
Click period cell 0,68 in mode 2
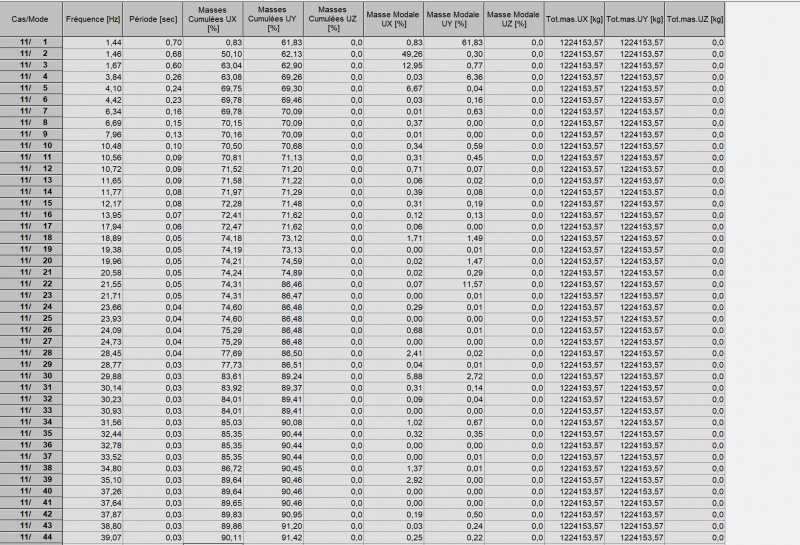click(153, 54)
